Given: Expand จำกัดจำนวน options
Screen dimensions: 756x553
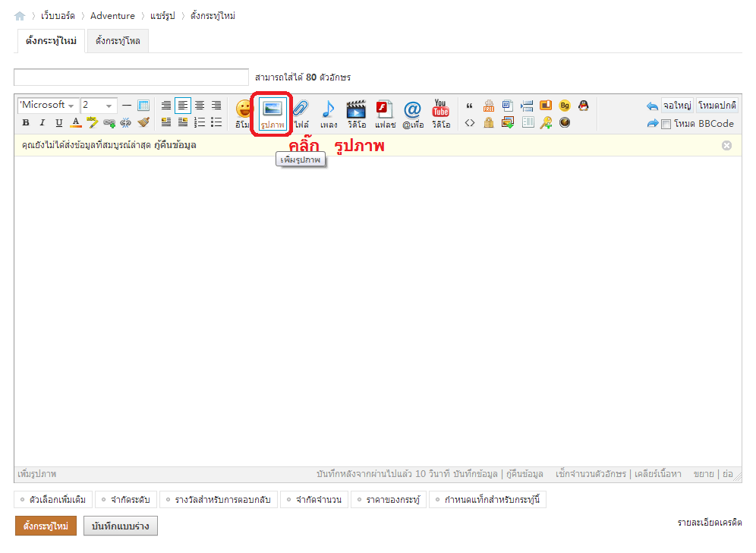Looking at the screenshot, I should tap(314, 500).
